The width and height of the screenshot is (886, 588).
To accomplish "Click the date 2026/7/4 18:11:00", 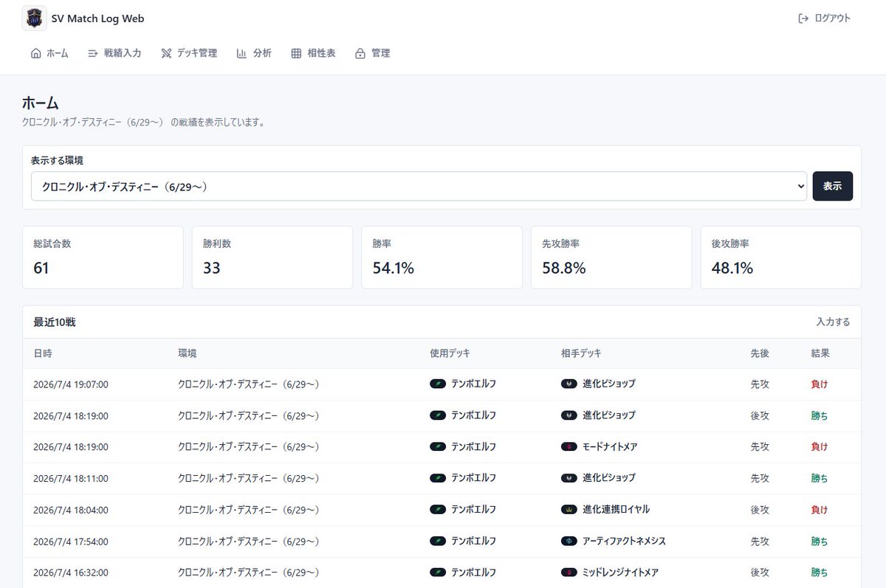I will click(x=71, y=478).
